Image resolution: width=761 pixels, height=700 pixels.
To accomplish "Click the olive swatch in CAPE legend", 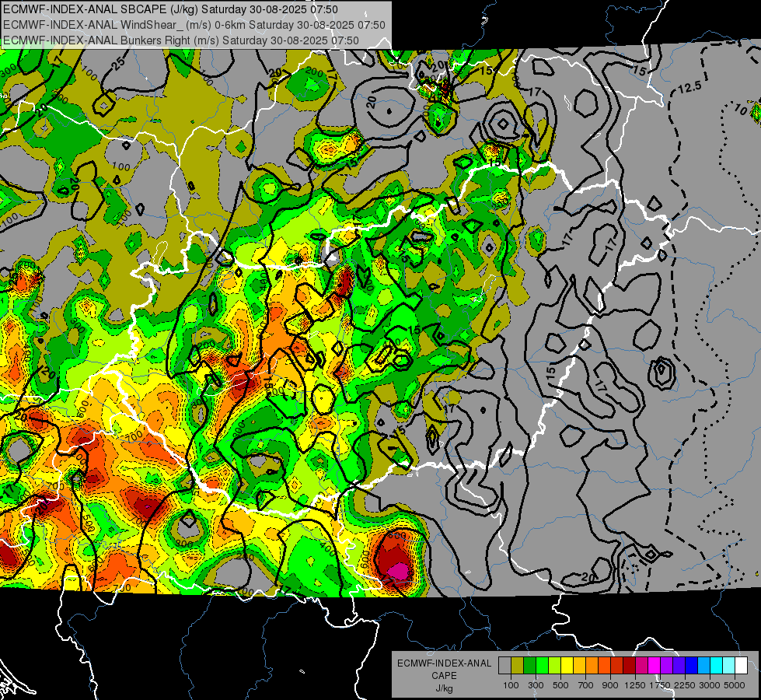I will (x=518, y=666).
